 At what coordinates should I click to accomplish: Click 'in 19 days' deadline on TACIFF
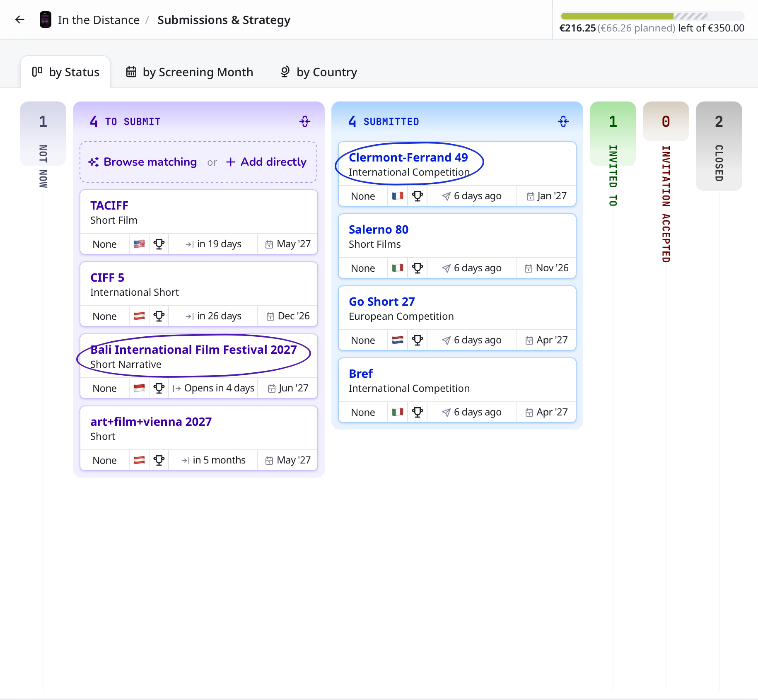pyautogui.click(x=213, y=244)
